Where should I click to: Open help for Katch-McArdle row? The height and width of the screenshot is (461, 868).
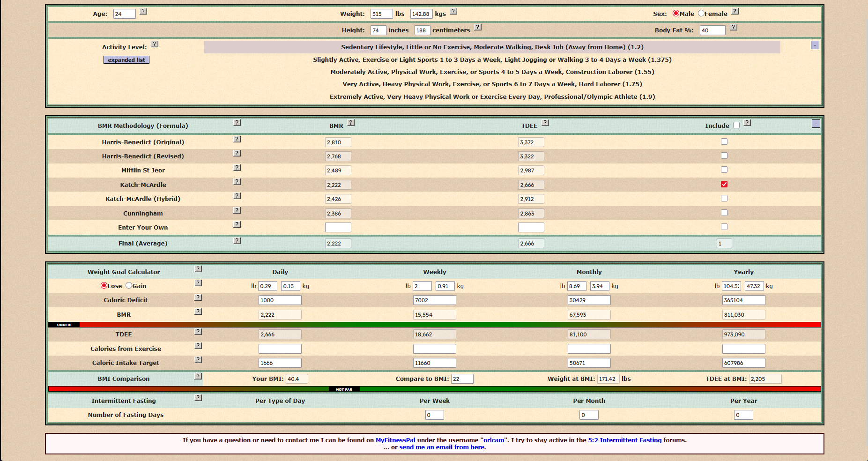pos(237,182)
